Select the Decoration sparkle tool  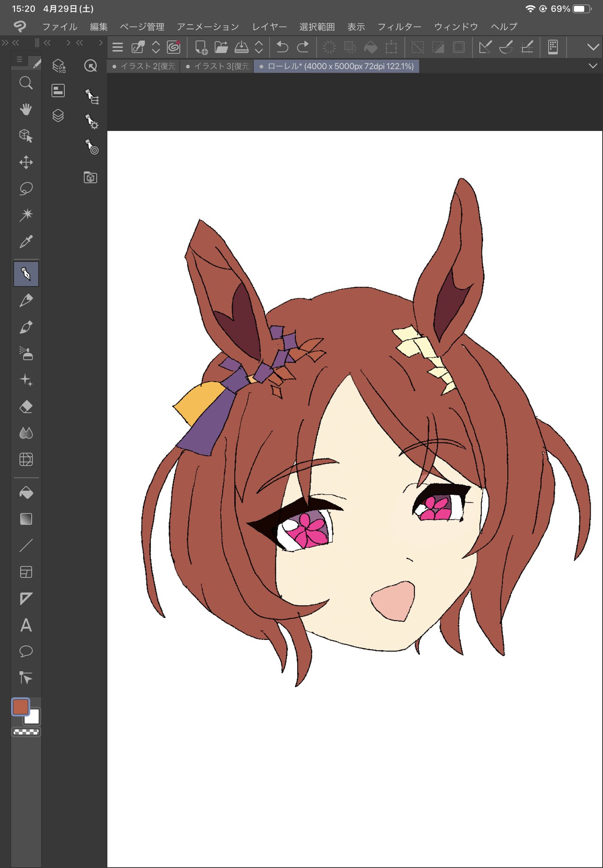(x=26, y=380)
